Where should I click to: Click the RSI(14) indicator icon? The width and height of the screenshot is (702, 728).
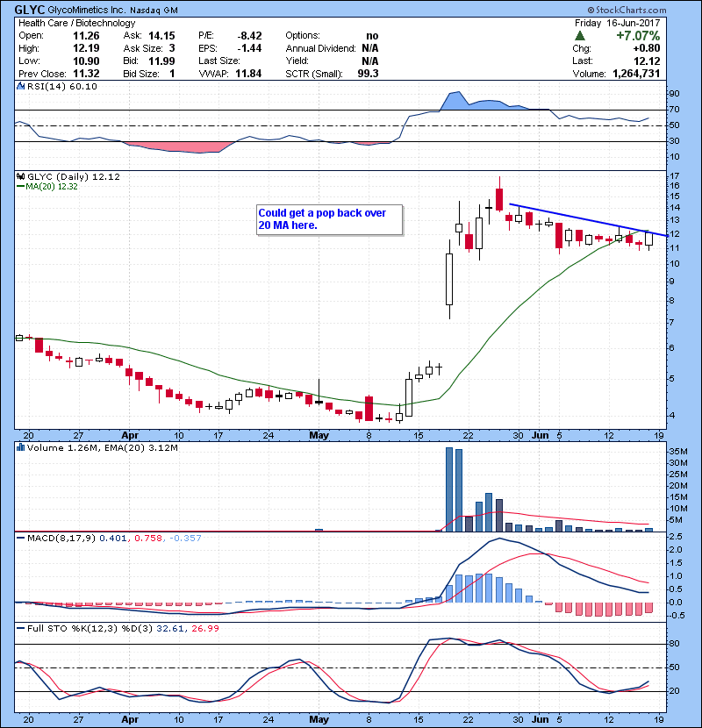20,86
